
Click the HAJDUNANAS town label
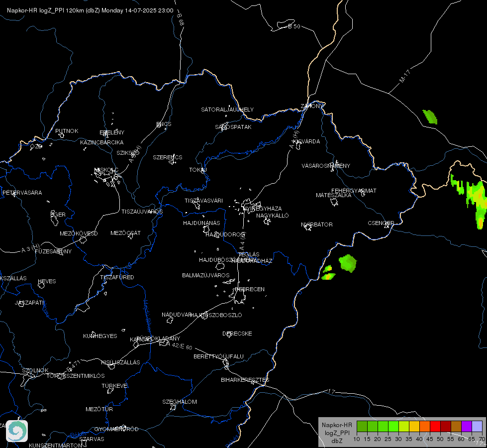pos(201,223)
